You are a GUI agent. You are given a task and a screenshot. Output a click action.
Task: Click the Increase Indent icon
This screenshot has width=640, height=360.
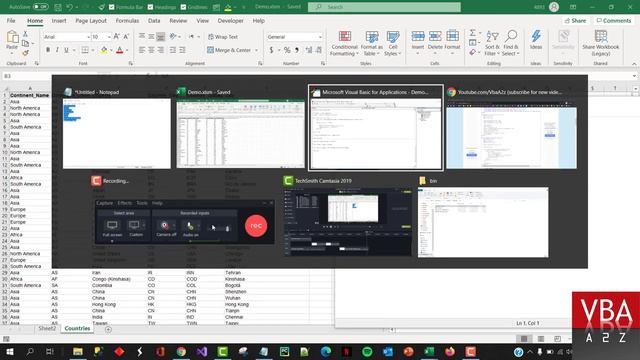pyautogui.click(x=182, y=50)
